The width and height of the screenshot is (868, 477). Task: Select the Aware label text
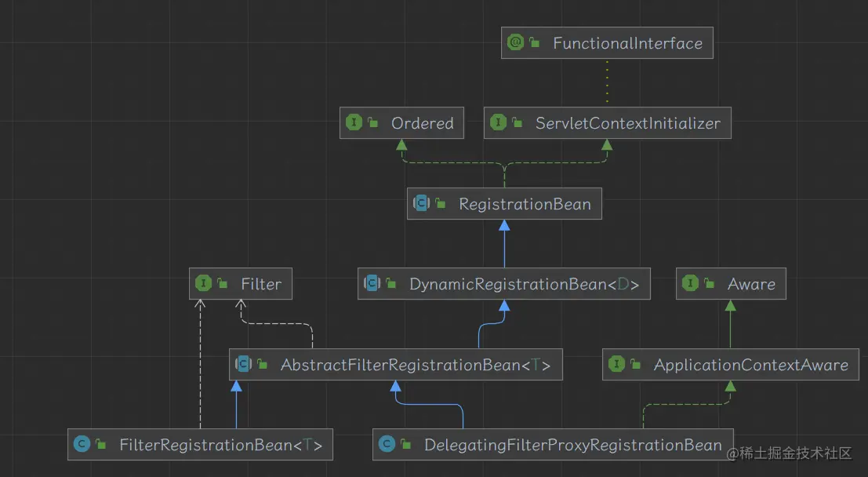tap(751, 284)
